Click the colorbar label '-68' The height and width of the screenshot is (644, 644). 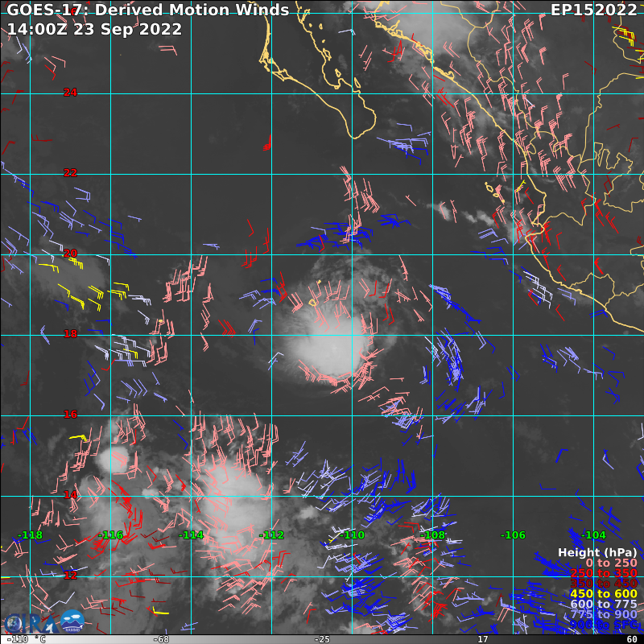161,639
